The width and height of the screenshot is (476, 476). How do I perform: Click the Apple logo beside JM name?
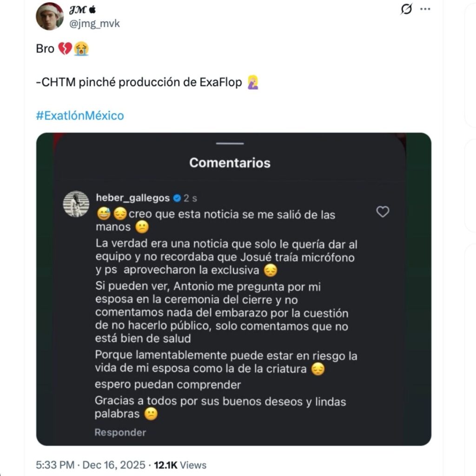tap(92, 10)
